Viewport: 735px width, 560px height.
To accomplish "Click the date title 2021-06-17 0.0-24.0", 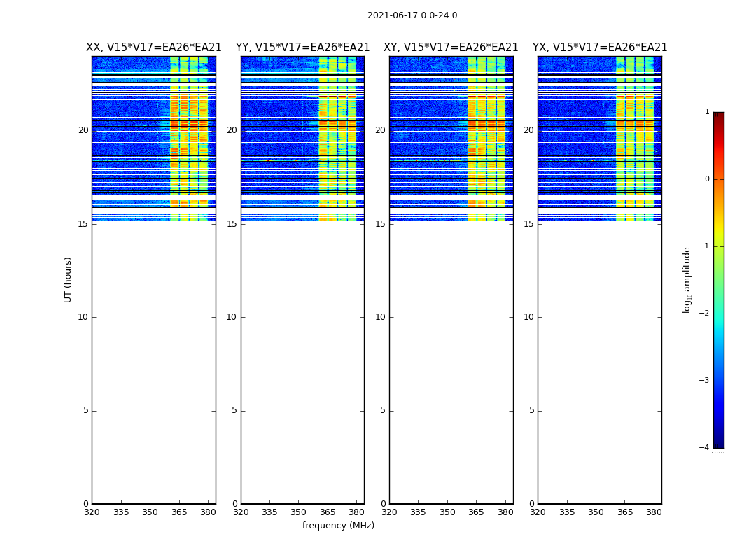I will click(x=412, y=15).
